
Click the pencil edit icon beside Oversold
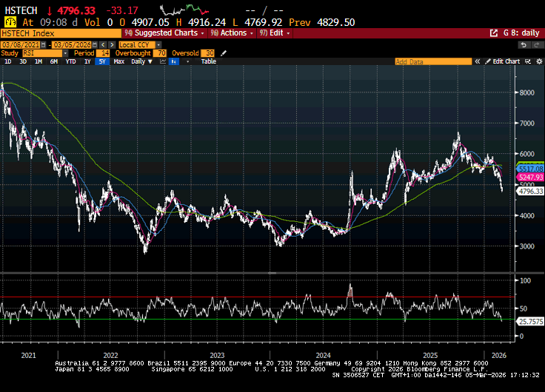coord(224,53)
